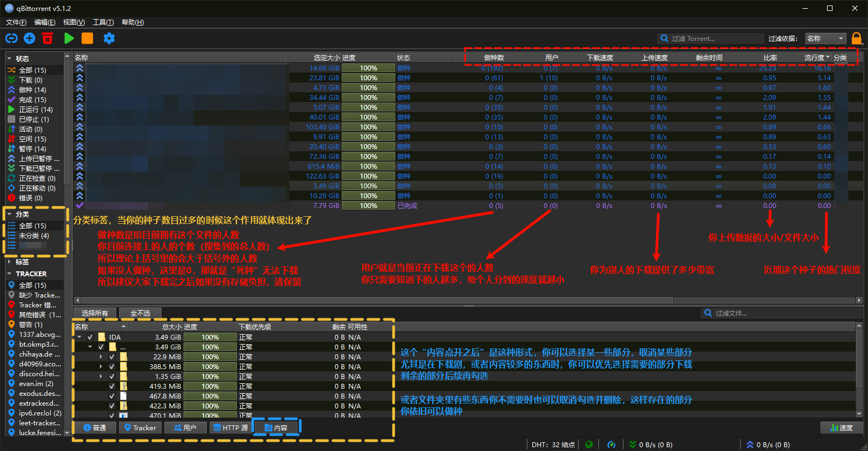Expand the 标签 sidebar section
Viewport: 868px width, 451px height.
[x=9, y=262]
